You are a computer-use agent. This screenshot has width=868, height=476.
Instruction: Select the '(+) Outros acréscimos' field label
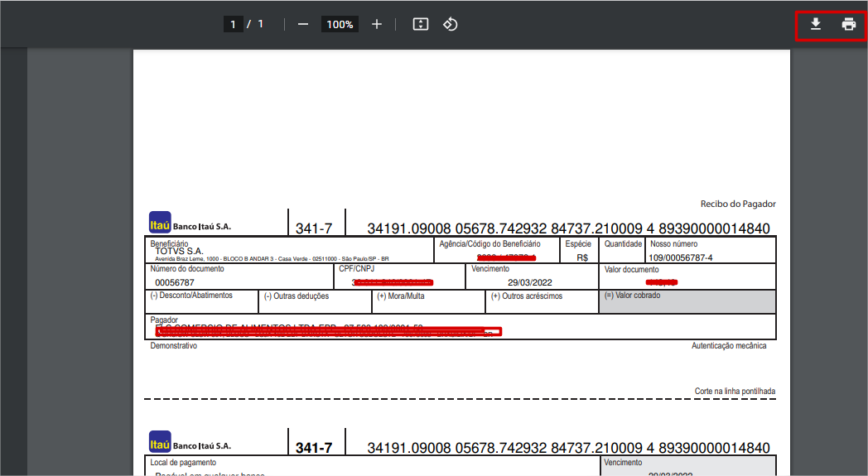[x=527, y=296]
